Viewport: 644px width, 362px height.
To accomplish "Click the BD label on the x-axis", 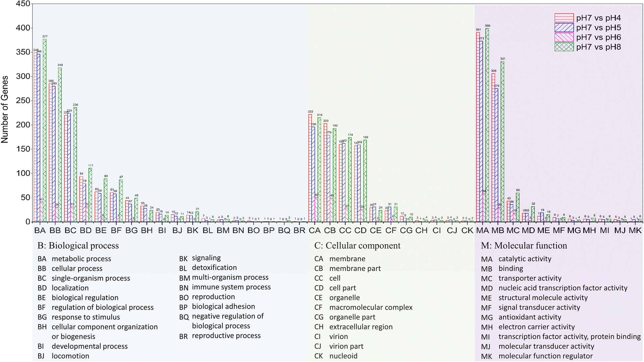I will point(86,230).
